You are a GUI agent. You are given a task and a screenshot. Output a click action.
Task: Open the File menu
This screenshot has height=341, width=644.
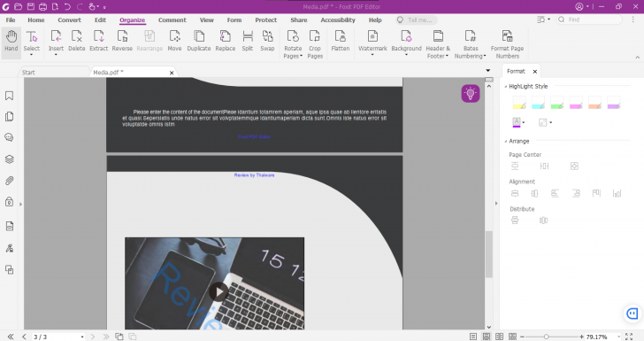[11, 19]
